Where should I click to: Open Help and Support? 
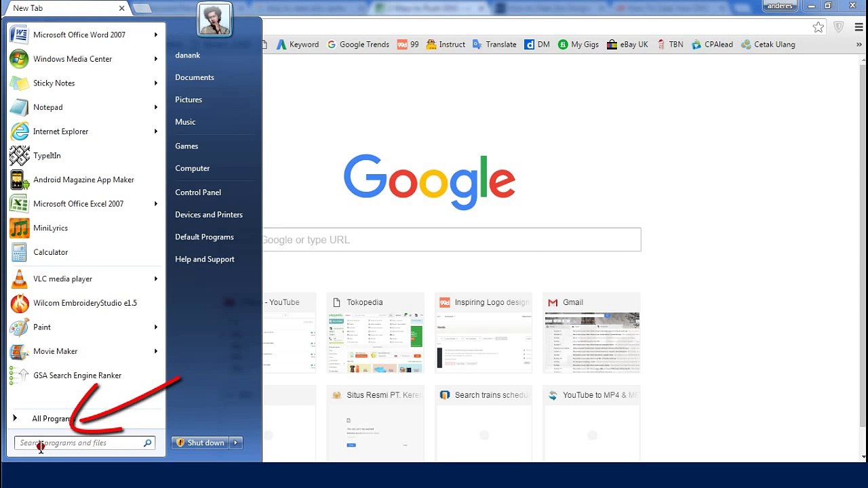(205, 260)
